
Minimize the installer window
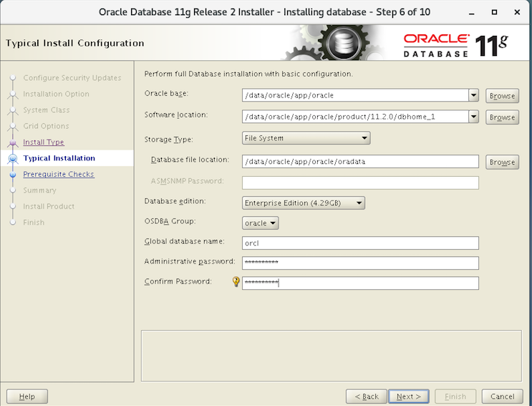click(x=472, y=13)
